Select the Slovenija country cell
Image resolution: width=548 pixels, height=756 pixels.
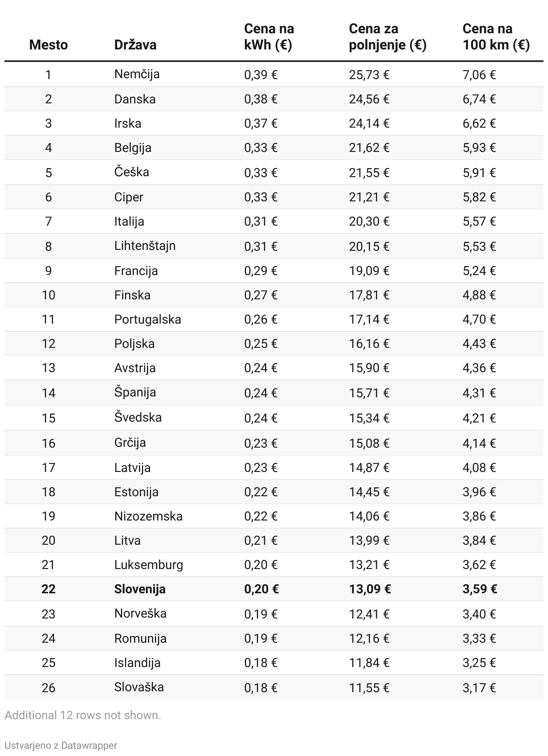click(x=140, y=589)
